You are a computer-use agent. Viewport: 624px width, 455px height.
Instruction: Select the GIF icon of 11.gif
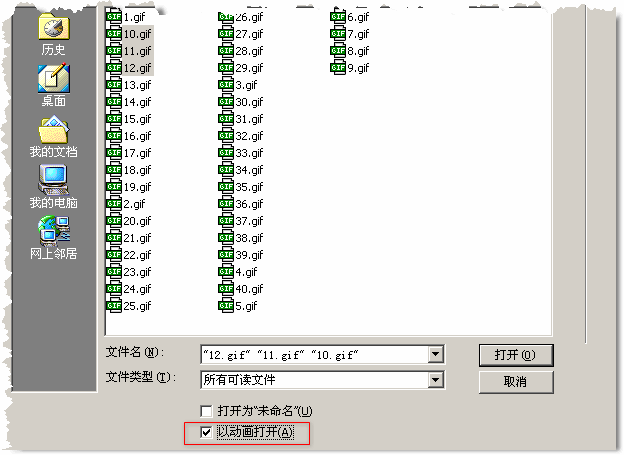click(x=114, y=51)
